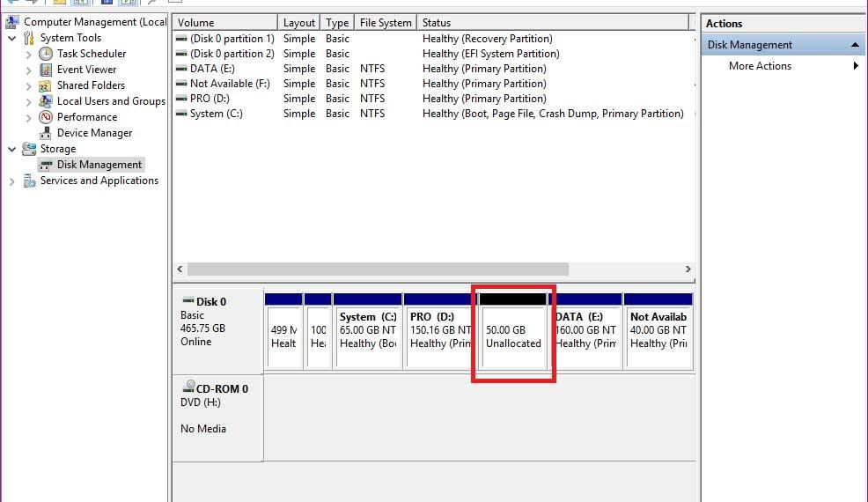Collapse the System Tools node
The height and width of the screenshot is (502, 868).
[11, 38]
